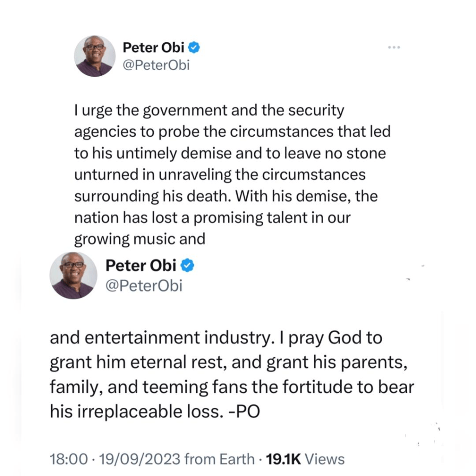The width and height of the screenshot is (476, 476).
Task: Click the line starting "and entertainment industry"
Action: pyautogui.click(x=216, y=338)
